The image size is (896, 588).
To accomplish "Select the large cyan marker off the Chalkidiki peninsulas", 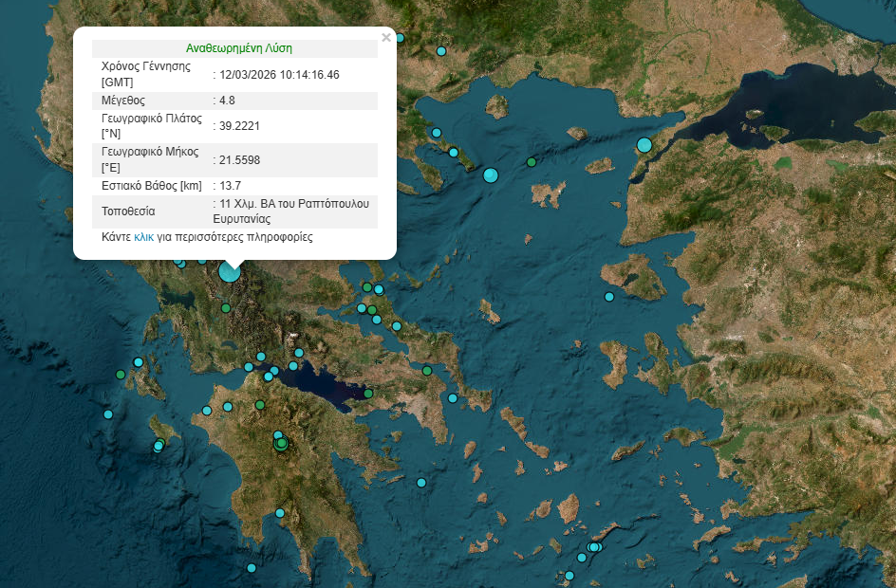I will pyautogui.click(x=491, y=175).
